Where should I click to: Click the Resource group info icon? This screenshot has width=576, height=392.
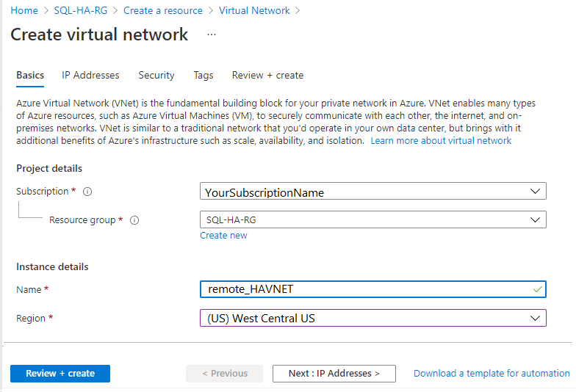(134, 220)
